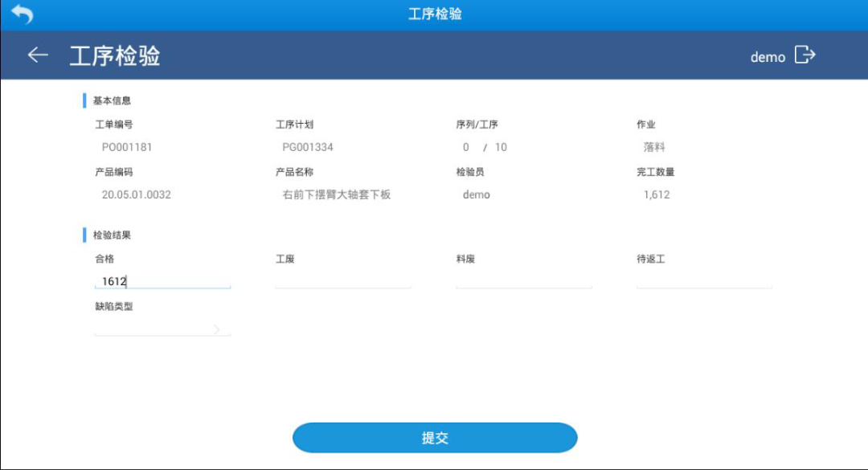This screenshot has width=868, height=470.
Task: Click the 工废 input field
Action: (x=343, y=280)
